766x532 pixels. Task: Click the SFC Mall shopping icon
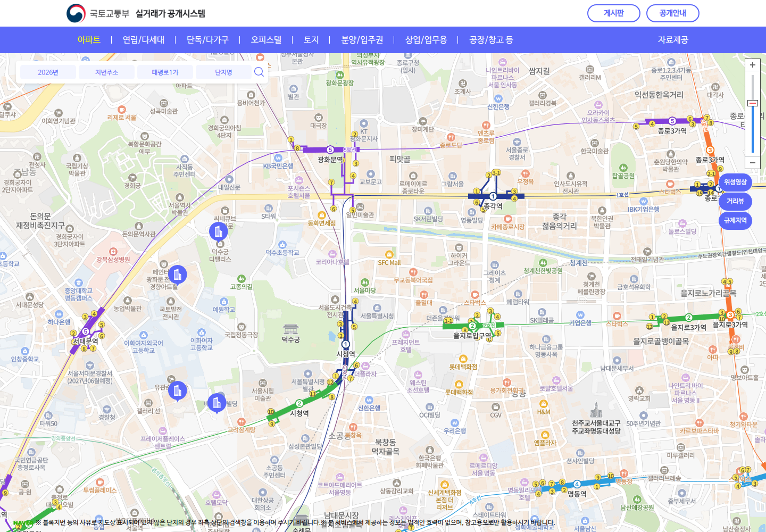(x=389, y=255)
